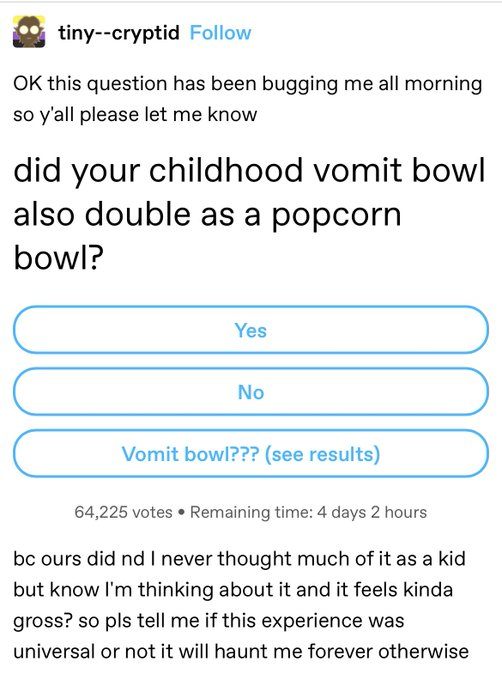The width and height of the screenshot is (502, 680).
Task: Click the final 'bowl?' of the poll question
Action: (x=59, y=257)
